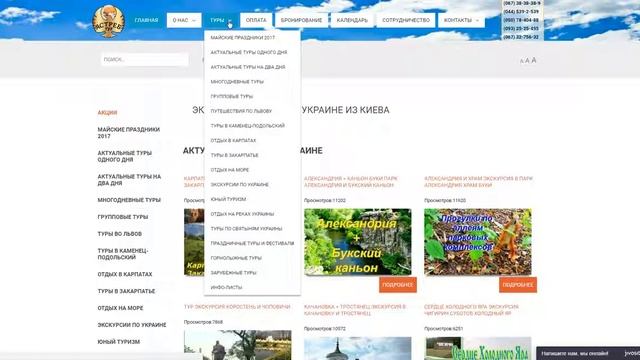The width and height of the screenshot is (640, 360).
Task: Choose Актуальные туры на два дня in dropdown
Action: [248, 67]
